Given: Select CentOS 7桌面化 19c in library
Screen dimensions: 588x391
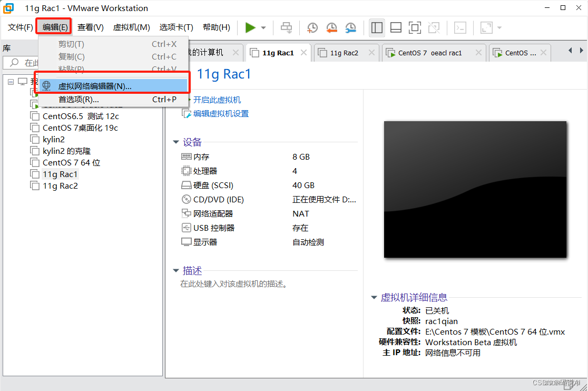Looking at the screenshot, I should point(80,128).
